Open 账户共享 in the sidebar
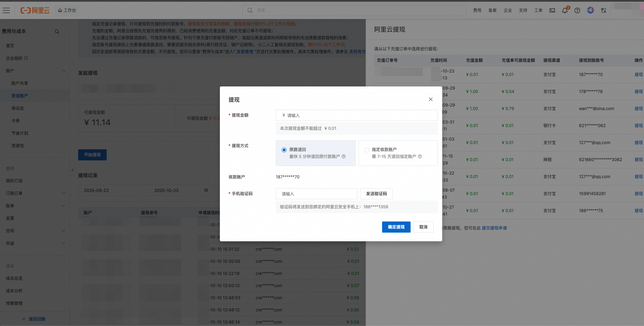This screenshot has height=326, width=644. pyautogui.click(x=20, y=83)
